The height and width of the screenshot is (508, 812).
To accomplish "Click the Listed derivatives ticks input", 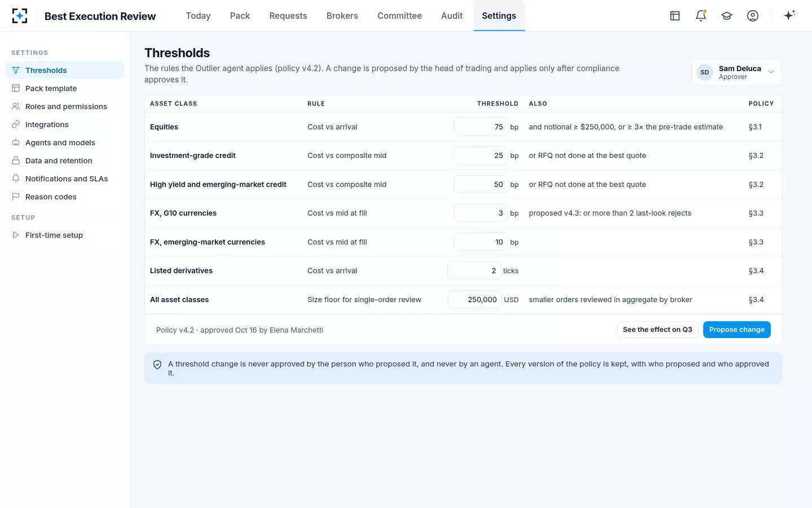I will (x=474, y=271).
